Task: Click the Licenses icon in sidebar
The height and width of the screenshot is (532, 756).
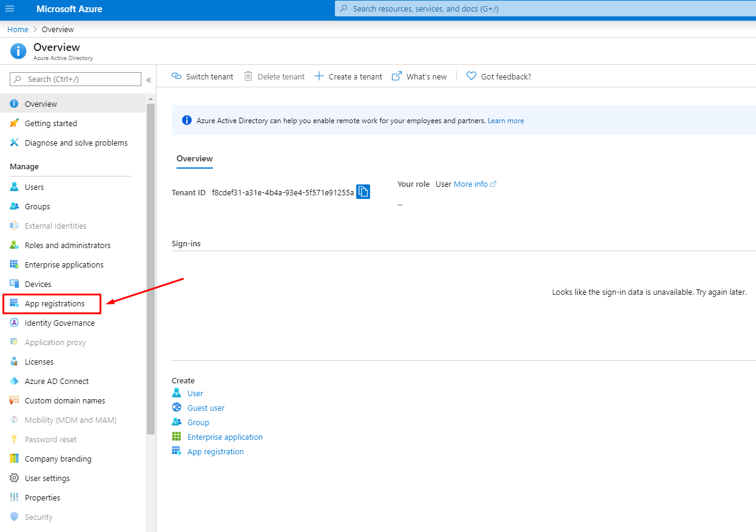Action: coord(14,362)
